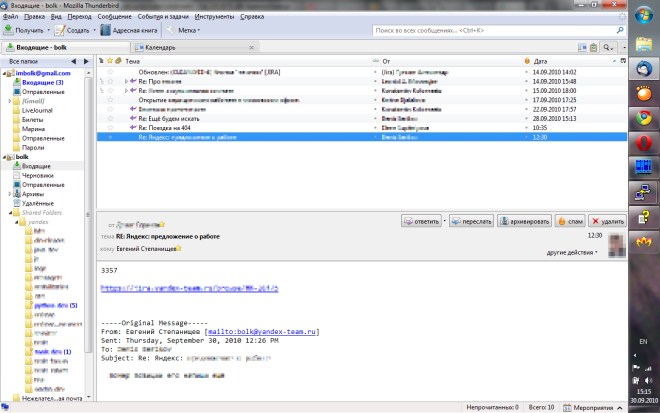Open Google Chrome from the taskbar
Viewport: 660px width, 413px height.
point(644,118)
